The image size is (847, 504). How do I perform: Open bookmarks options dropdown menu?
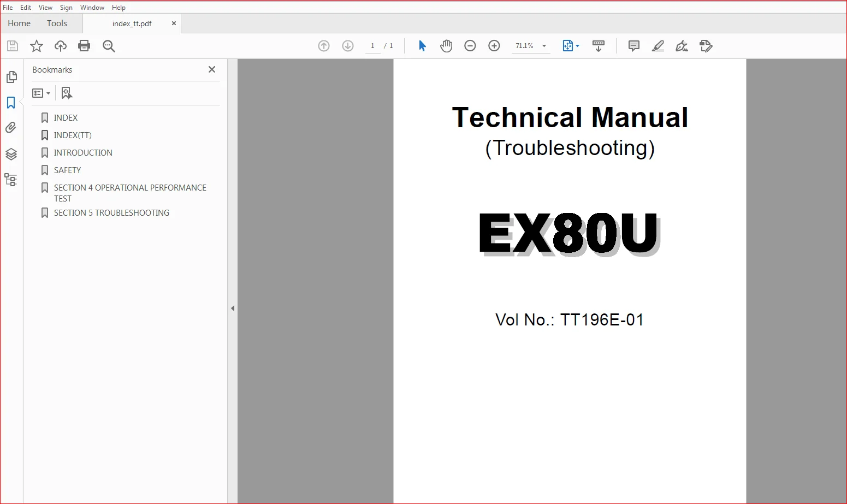tap(42, 93)
